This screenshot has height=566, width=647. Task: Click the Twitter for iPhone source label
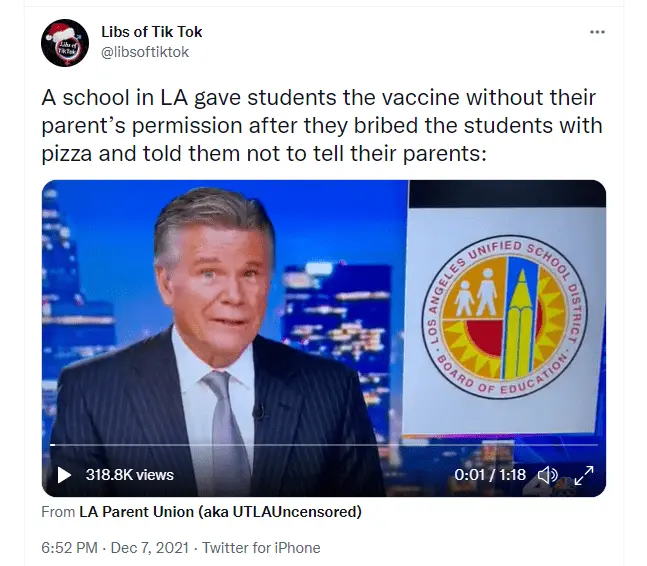261,547
